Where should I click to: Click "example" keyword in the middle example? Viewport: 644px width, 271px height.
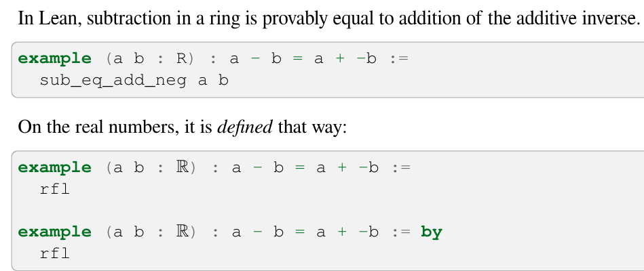pos(54,168)
